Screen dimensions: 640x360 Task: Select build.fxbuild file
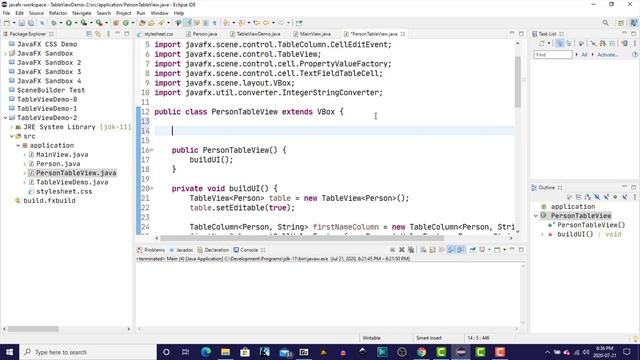click(49, 200)
